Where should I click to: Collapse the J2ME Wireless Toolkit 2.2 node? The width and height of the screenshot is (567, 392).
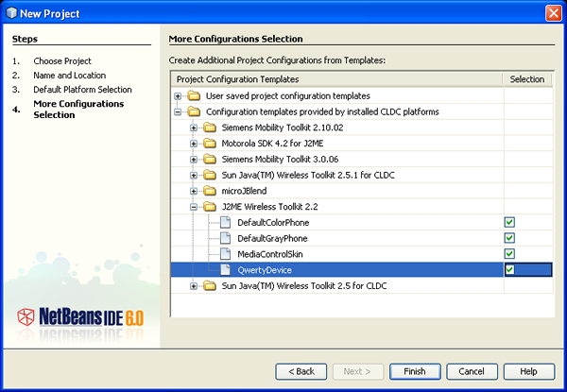(x=194, y=207)
